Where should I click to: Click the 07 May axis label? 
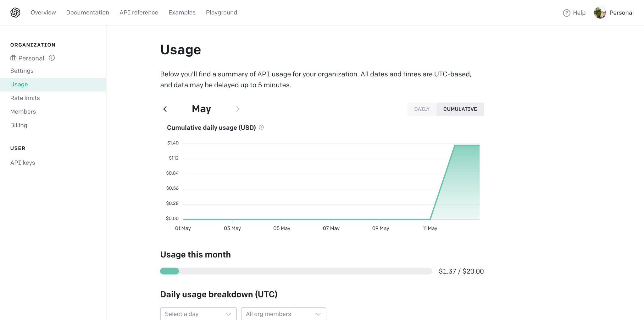tap(331, 228)
